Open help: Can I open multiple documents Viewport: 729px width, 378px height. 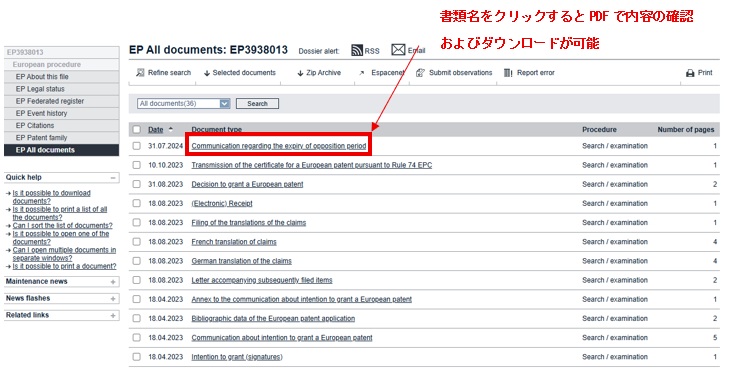click(x=64, y=254)
